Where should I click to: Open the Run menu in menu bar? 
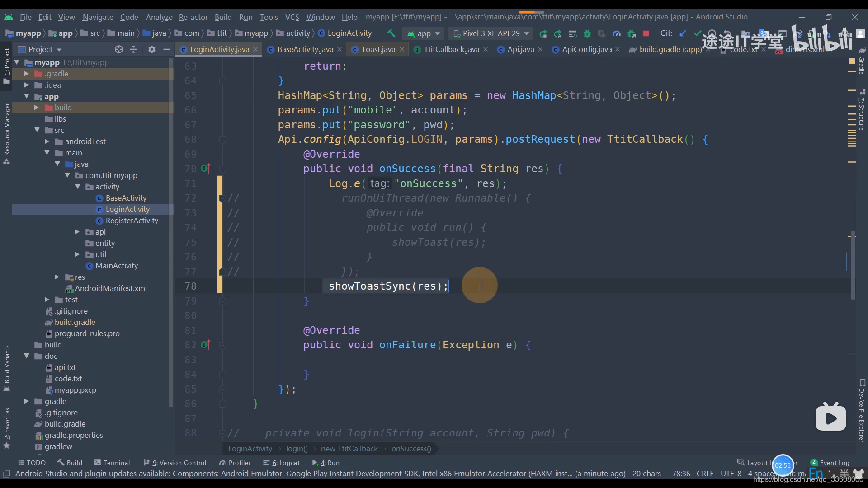pos(245,16)
